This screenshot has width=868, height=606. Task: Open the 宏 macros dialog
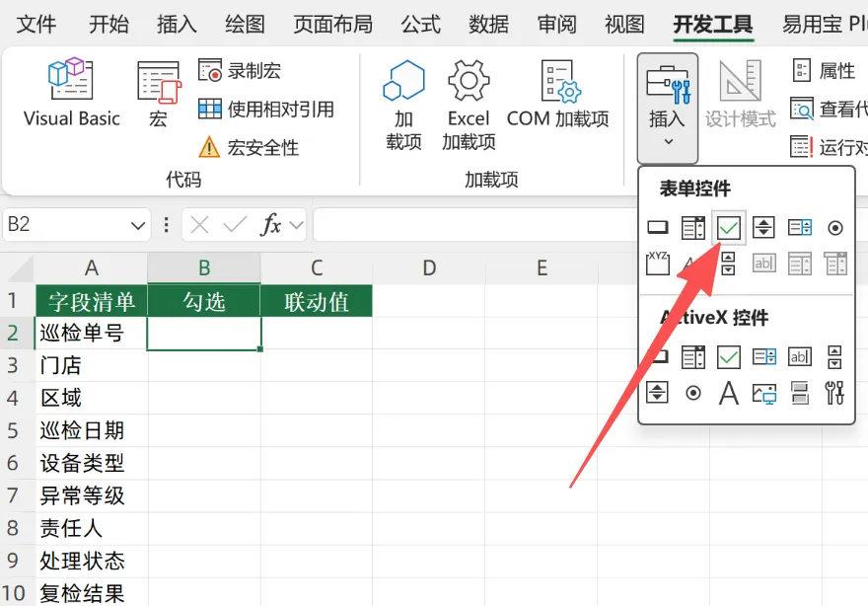coord(159,93)
